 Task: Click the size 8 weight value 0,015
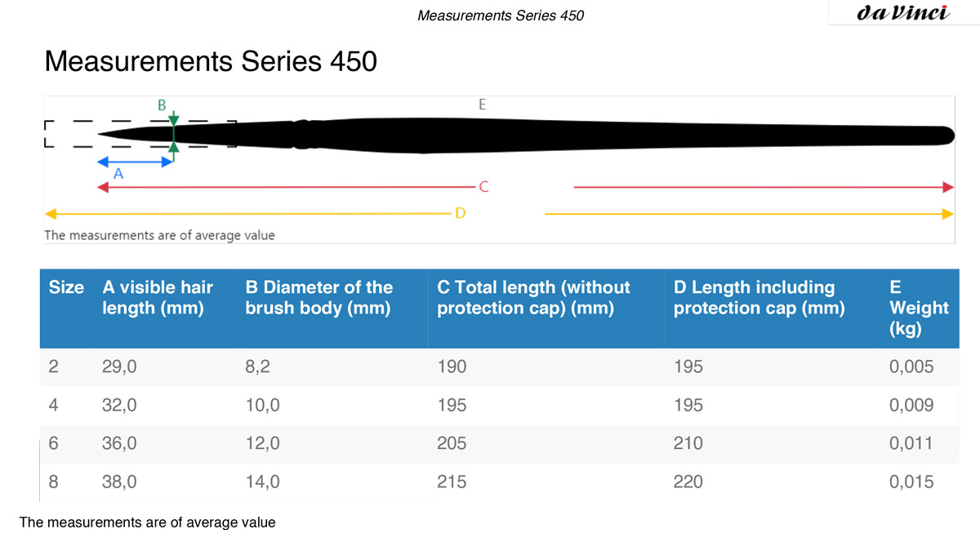pos(911,482)
